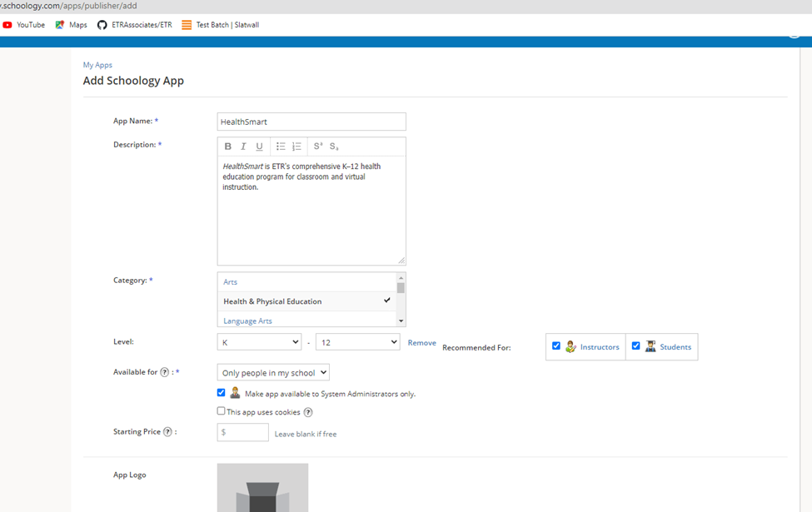Enable the This app uses cookies checkbox

(x=221, y=410)
